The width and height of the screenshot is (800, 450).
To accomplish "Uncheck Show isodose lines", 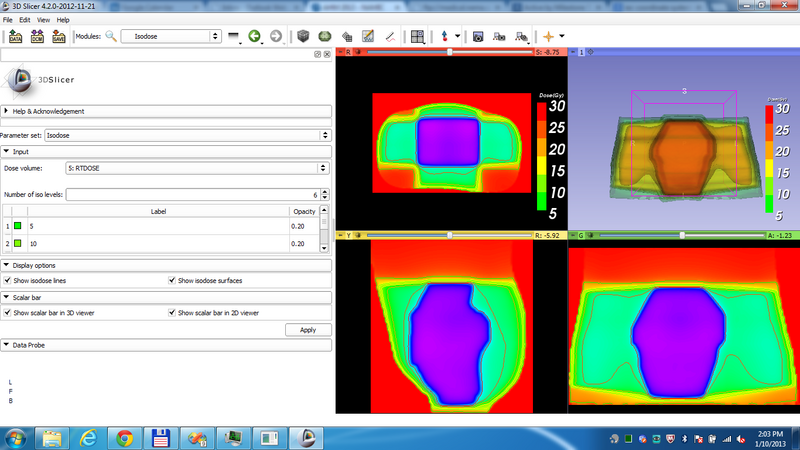I will coord(8,281).
